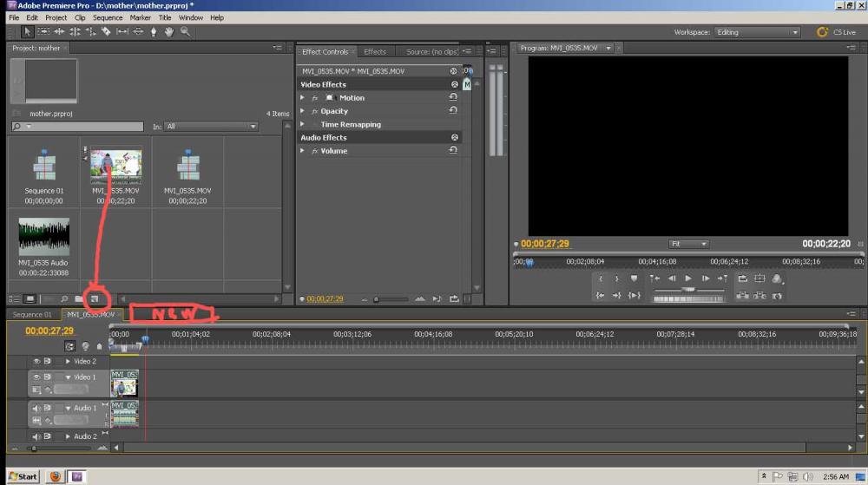Expand the Opacity effect properties
This screenshot has width=868, height=485.
(x=302, y=110)
